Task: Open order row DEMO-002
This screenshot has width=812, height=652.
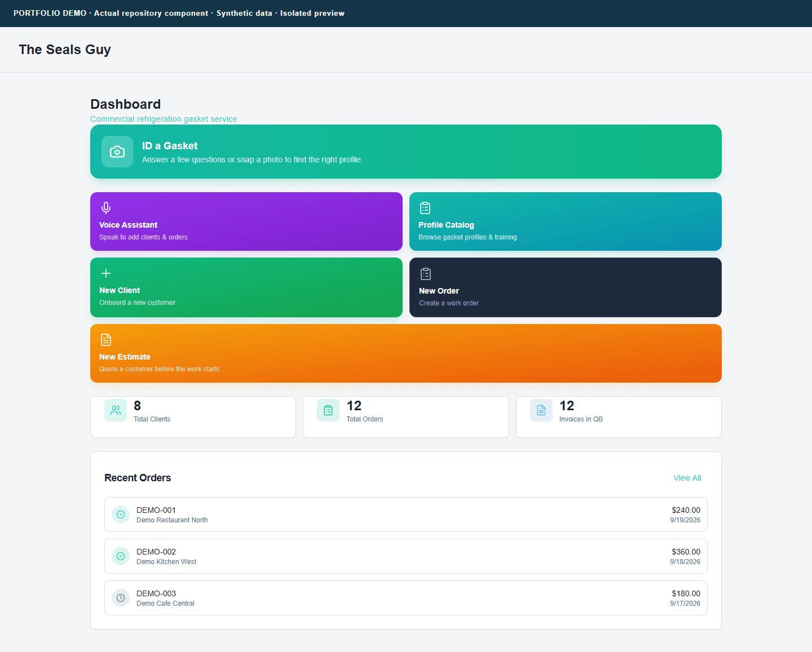Action: 406,556
